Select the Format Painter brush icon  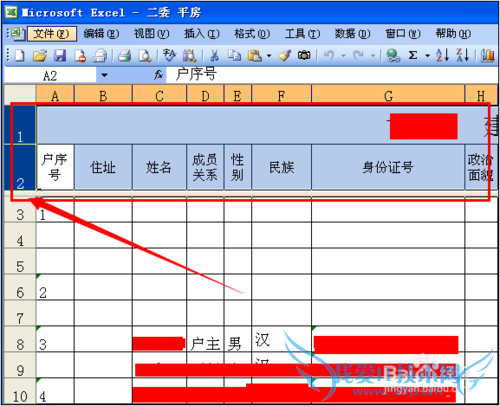click(284, 55)
